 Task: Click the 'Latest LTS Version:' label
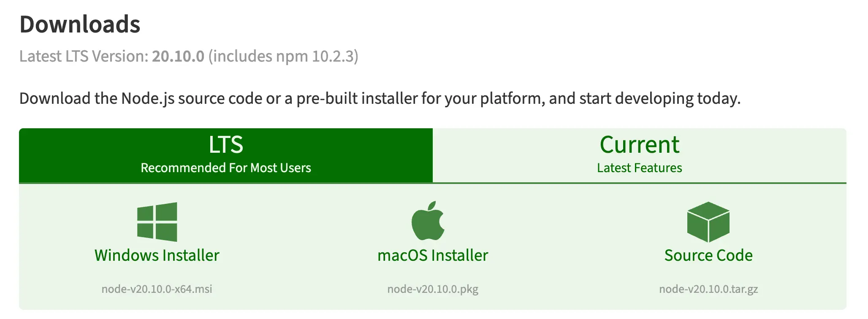pyautogui.click(x=84, y=56)
